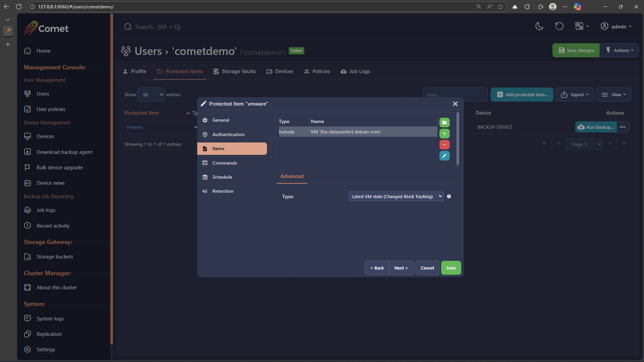Click the vmware protected item link

(134, 127)
